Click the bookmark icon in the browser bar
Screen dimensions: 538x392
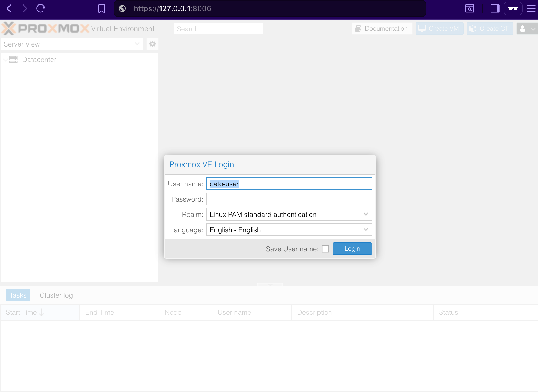coord(102,8)
